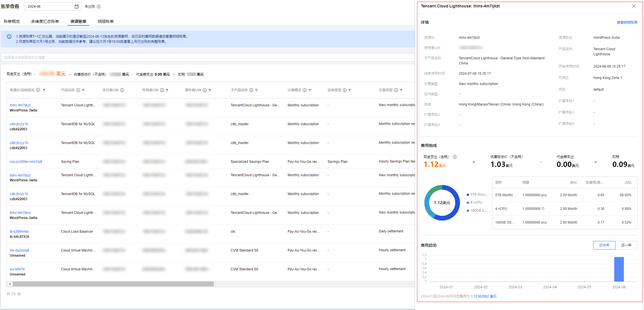
Task: Click info icon next to 子产品名称 header
Action: [251, 90]
